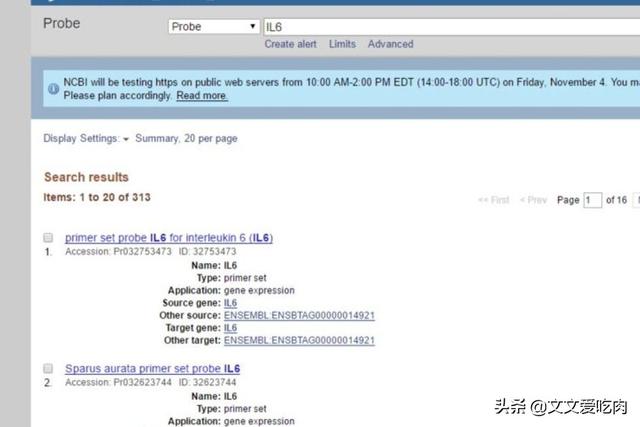Click the Source gene IL6 link
This screenshot has width=640, height=427.
(x=230, y=303)
